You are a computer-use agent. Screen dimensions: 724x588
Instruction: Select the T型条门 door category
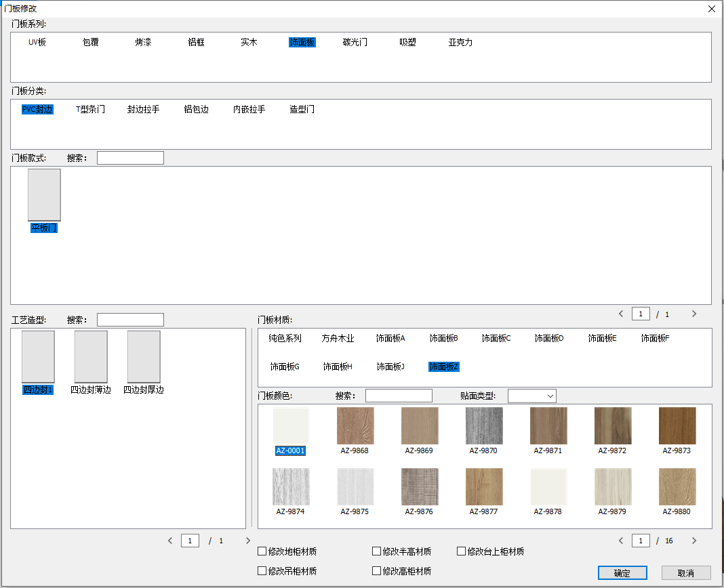(x=91, y=109)
